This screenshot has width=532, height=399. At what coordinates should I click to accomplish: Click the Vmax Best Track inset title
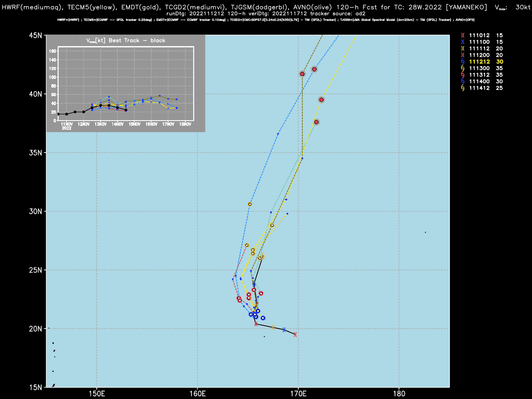(x=125, y=40)
